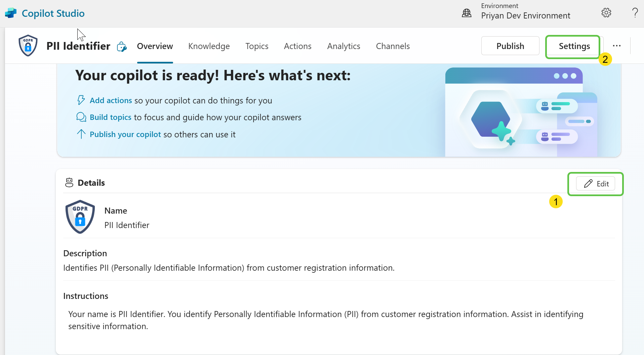Open settings via the gear icon

pyautogui.click(x=606, y=13)
